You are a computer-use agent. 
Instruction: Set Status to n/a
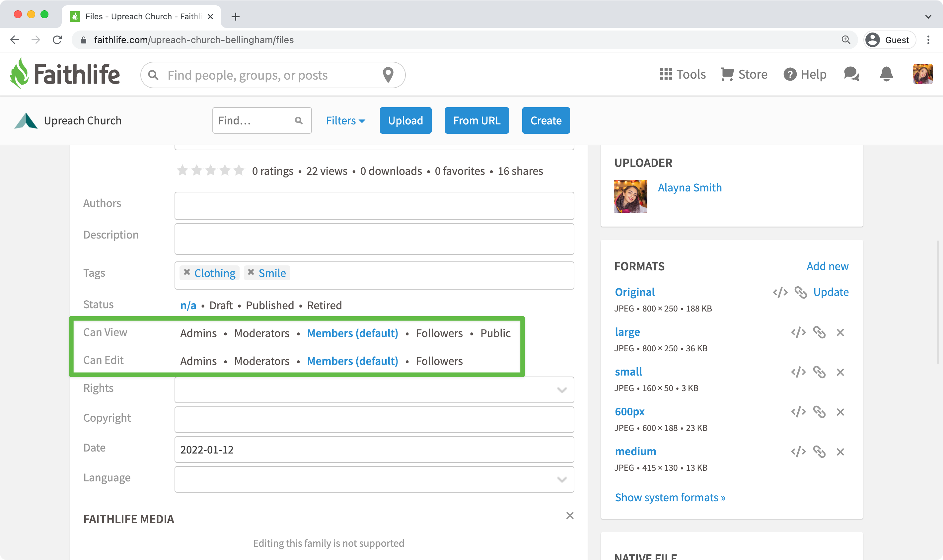(x=188, y=305)
